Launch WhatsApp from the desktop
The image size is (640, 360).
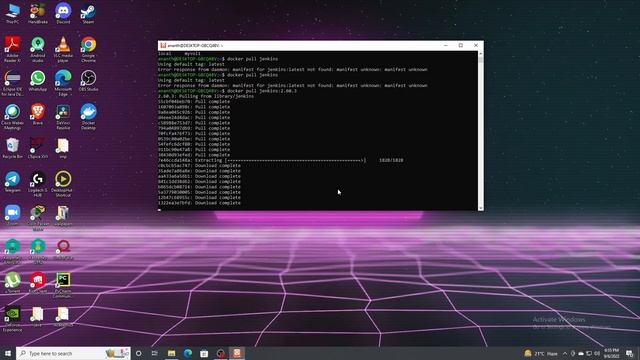[38, 80]
